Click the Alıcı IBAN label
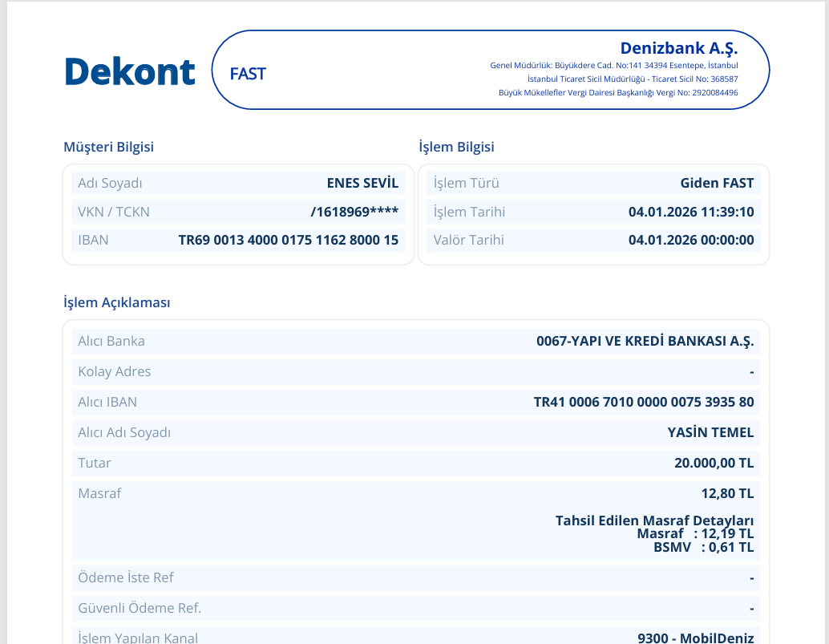This screenshot has width=829, height=644. pos(107,402)
